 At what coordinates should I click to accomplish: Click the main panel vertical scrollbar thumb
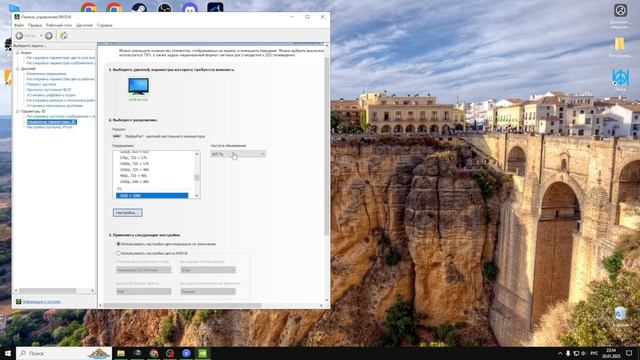coord(326,146)
